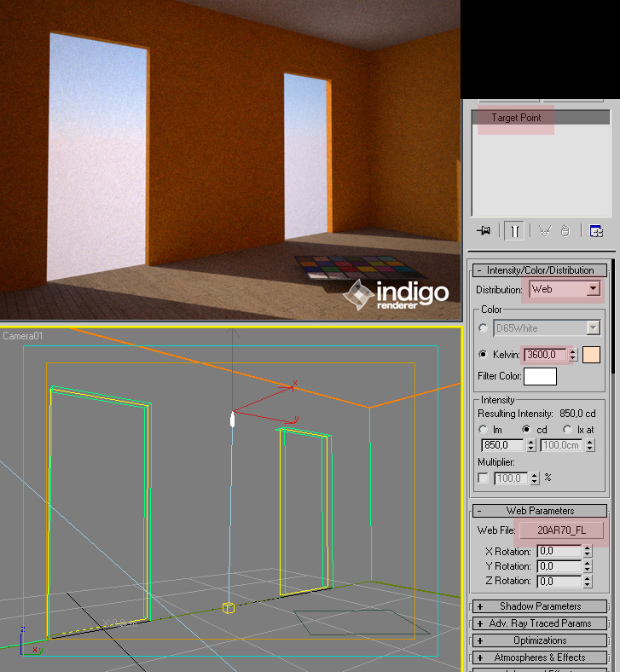Click the light object in the viewport
This screenshot has height=672, width=620.
(232, 419)
